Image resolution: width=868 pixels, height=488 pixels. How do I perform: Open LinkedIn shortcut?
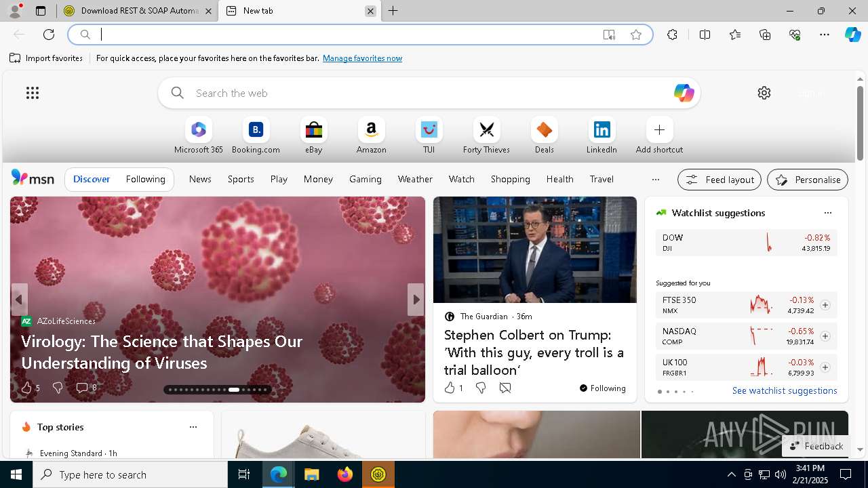pos(601,136)
